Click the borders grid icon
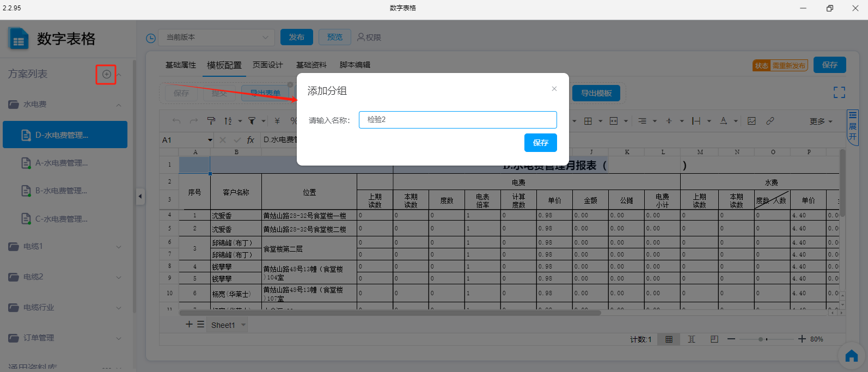 [x=588, y=121]
